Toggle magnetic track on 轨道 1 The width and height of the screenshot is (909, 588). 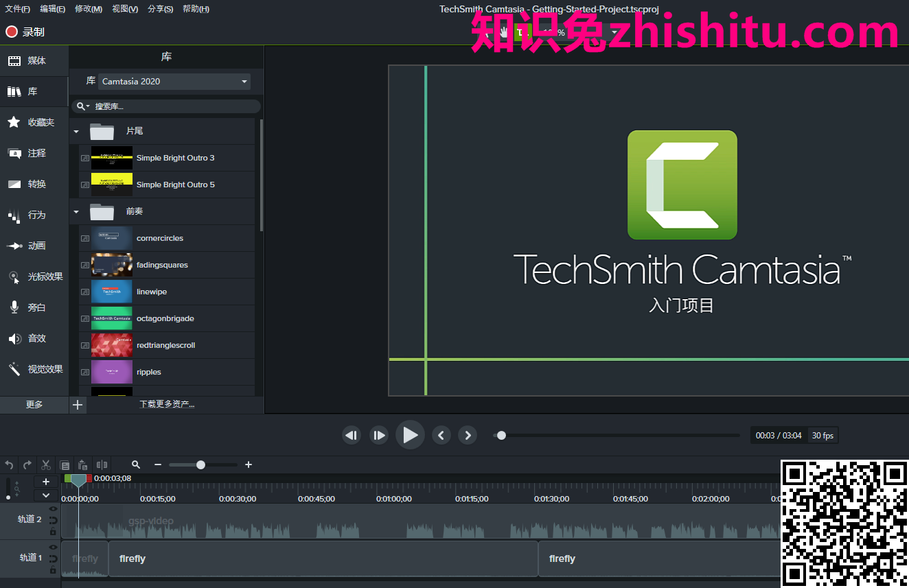[x=53, y=558]
